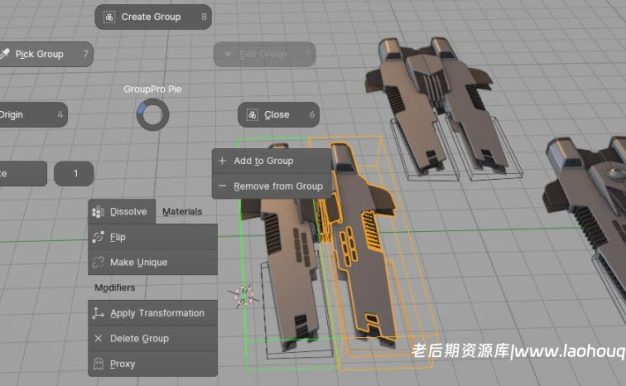Click the Create Group pie button
This screenshot has height=386, width=626.
click(153, 17)
